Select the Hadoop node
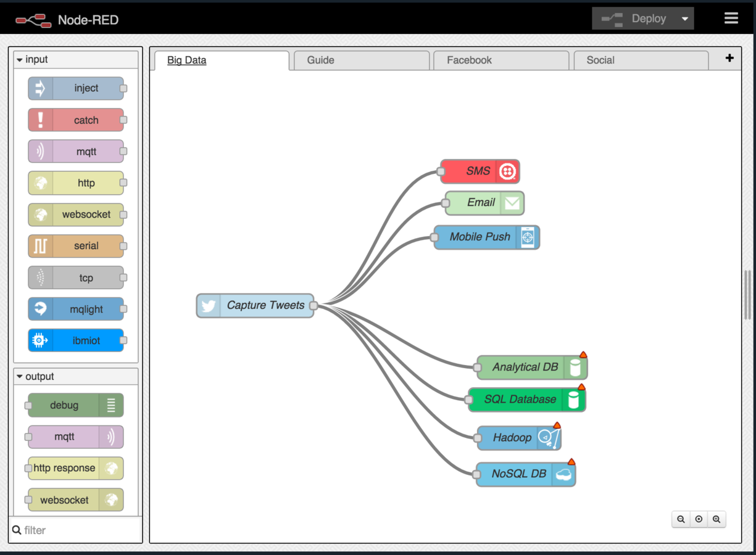This screenshot has width=756, height=555. [x=519, y=438]
